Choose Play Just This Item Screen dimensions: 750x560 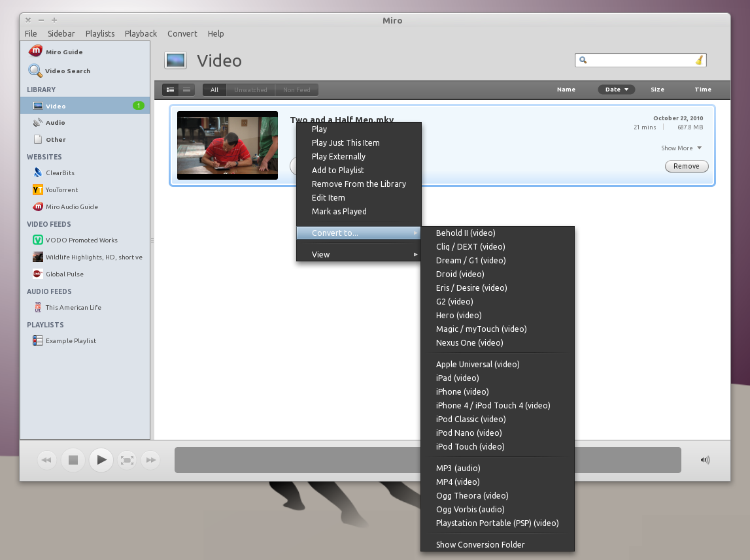tap(359, 142)
